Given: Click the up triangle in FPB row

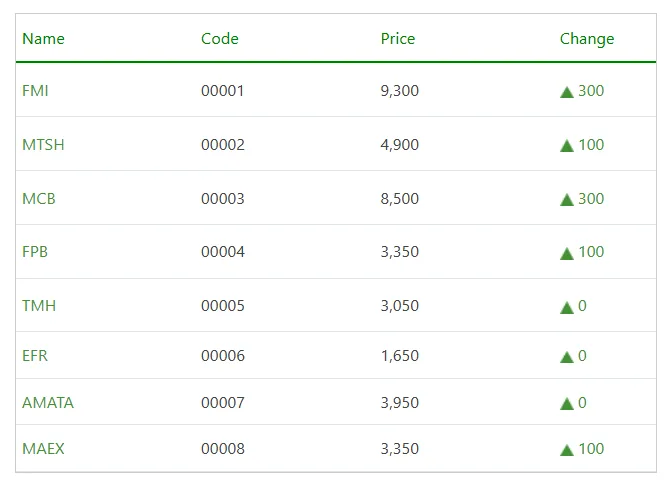Looking at the screenshot, I should [x=567, y=253].
